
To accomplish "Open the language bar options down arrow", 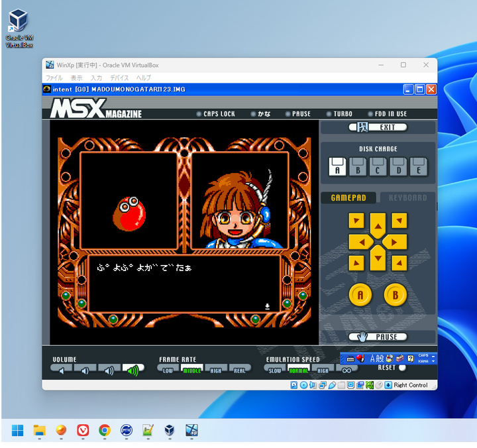I will point(433,361).
